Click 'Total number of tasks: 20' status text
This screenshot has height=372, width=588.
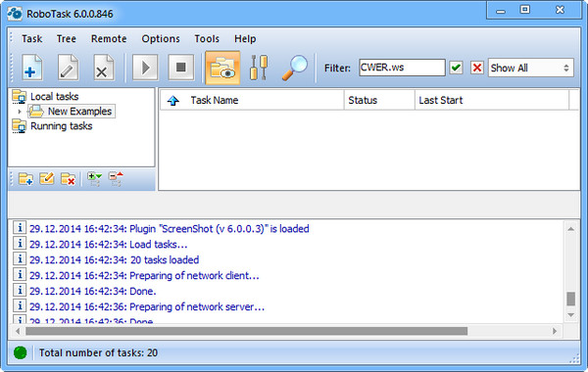(98, 352)
